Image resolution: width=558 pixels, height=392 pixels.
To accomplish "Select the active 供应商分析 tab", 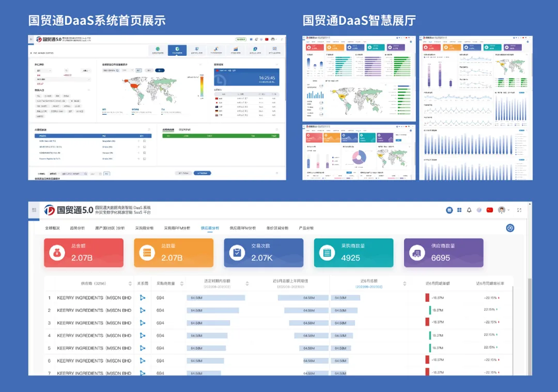I will (210, 228).
